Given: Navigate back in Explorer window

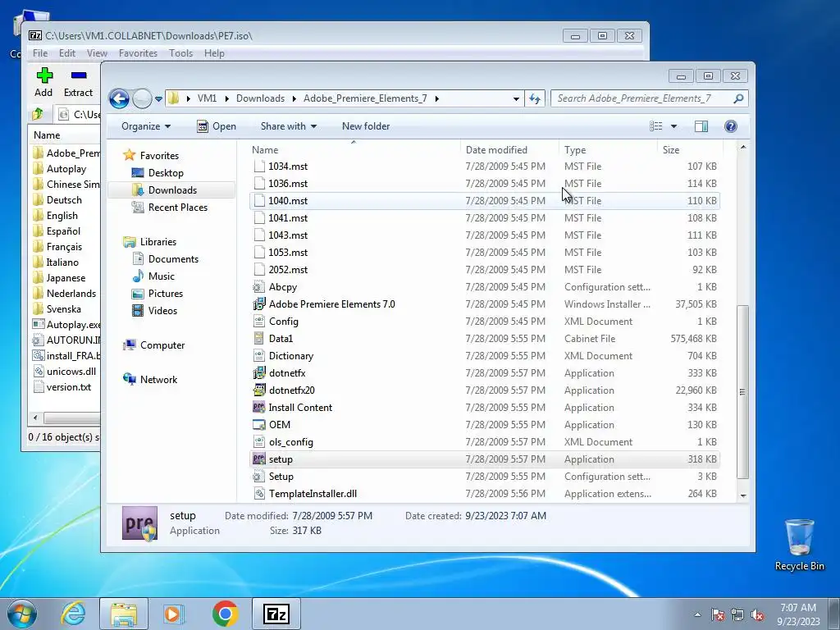Looking at the screenshot, I should click(x=119, y=98).
